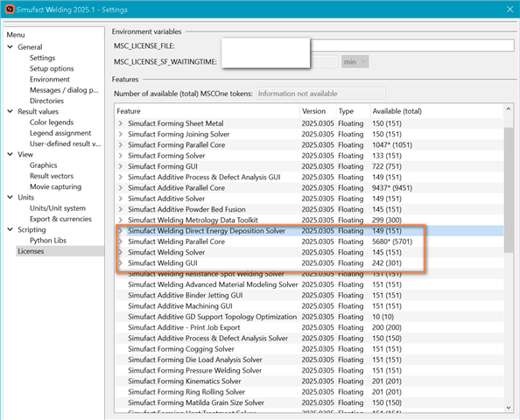The height and width of the screenshot is (420, 520).
Task: Expand Simufact Additive Powder Bed Fusion row
Action: (x=121, y=209)
